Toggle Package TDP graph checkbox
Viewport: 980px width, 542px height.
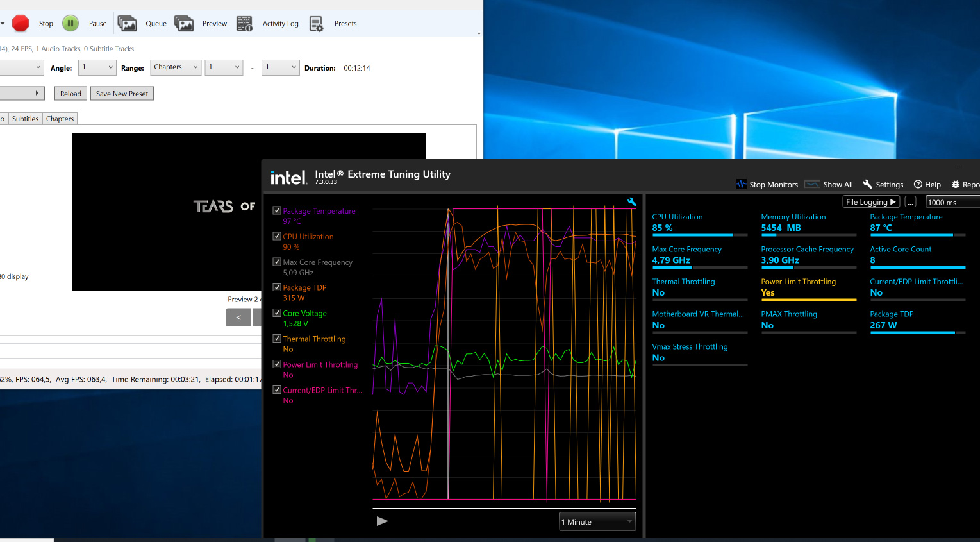(x=277, y=287)
